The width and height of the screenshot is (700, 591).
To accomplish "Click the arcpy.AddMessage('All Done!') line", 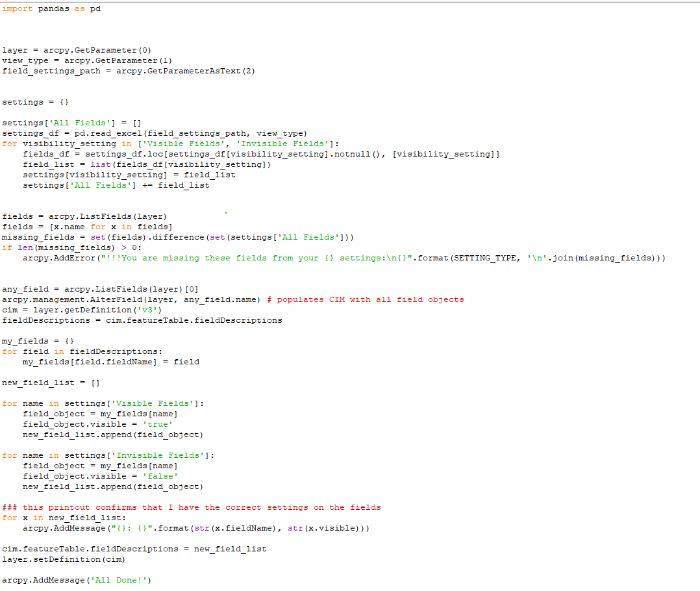I will [x=77, y=580].
